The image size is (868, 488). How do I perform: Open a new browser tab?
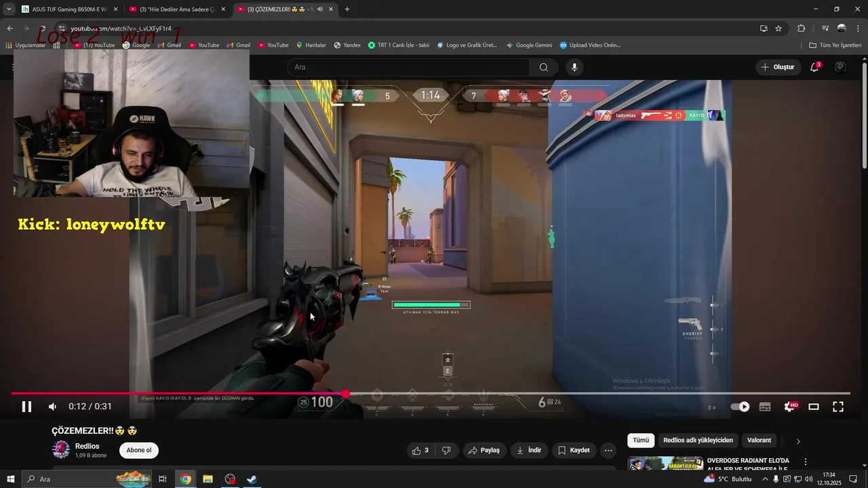(347, 9)
